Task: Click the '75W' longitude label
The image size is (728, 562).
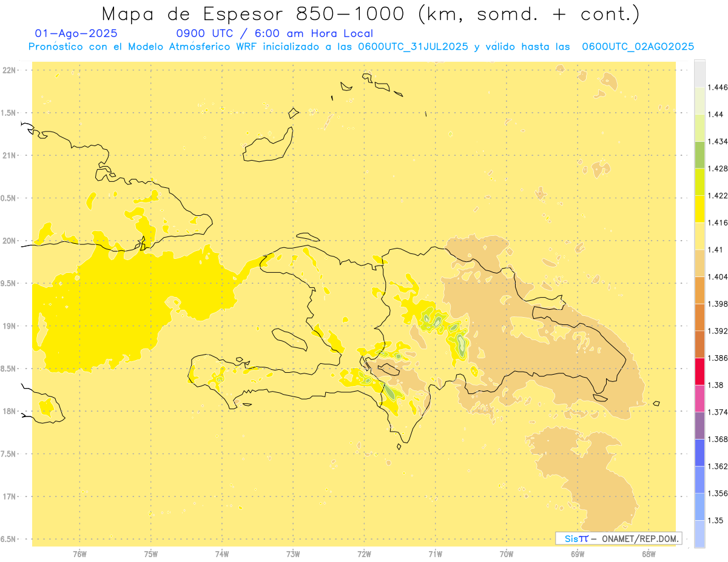Action: coord(151,554)
